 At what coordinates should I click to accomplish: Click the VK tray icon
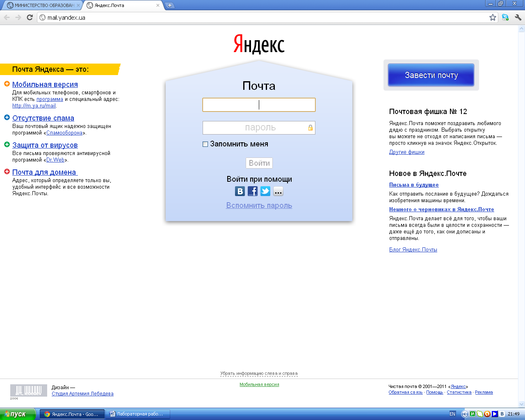(x=502, y=414)
